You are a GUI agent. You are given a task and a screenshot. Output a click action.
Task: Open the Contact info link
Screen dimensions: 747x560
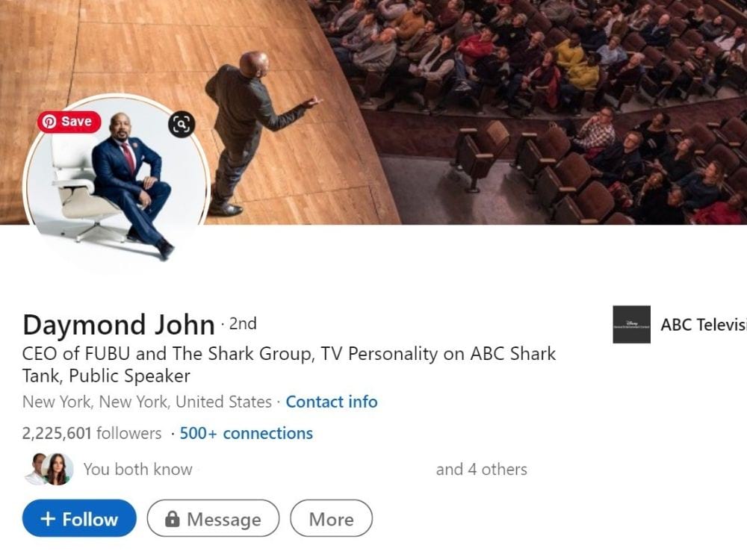click(332, 402)
